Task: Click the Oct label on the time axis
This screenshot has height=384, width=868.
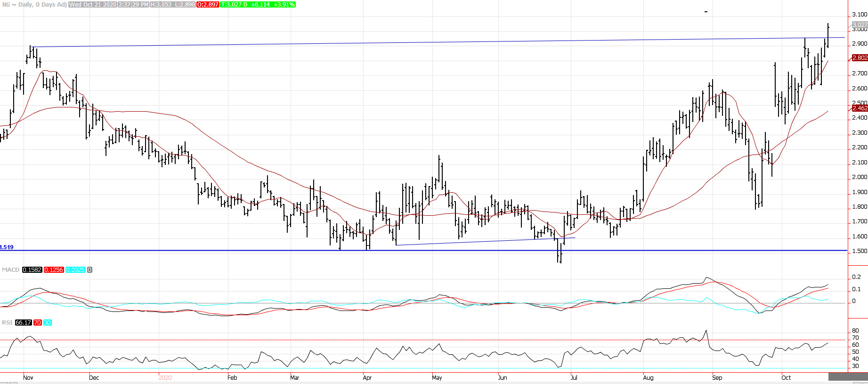Action: [786, 377]
